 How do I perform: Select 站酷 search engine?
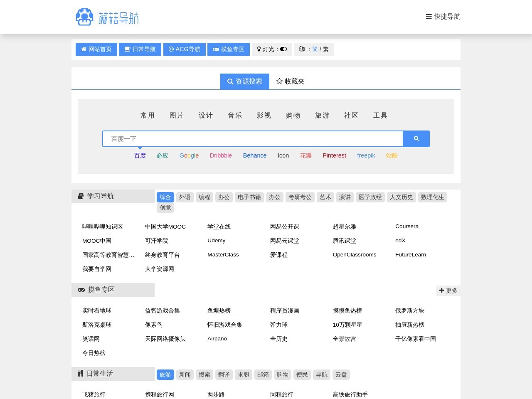coord(392,155)
